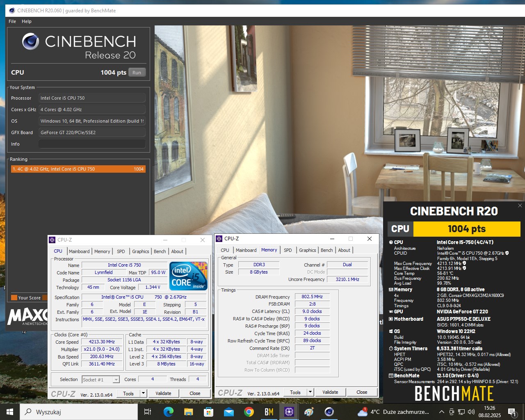Viewport: 525px width, 420px height.
Task: Open the File menu in Cinebench
Action: [12, 21]
